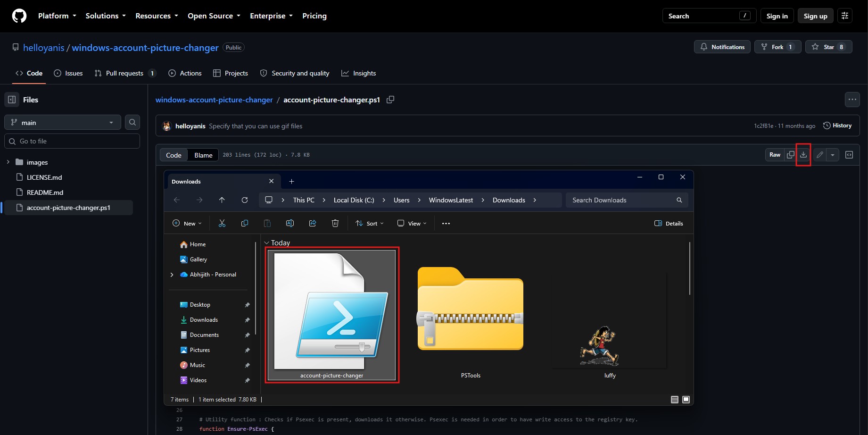This screenshot has width=868, height=435.
Task: Open View dropdown in Explorer
Action: 412,223
